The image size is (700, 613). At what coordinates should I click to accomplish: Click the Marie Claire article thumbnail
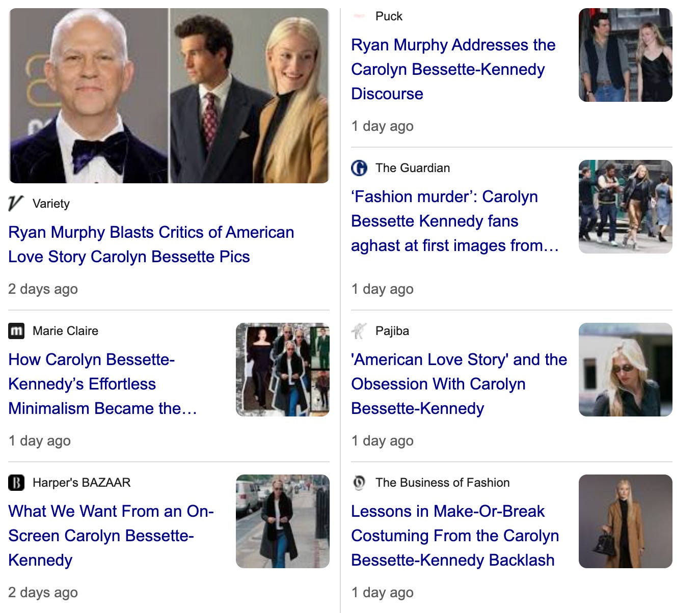283,370
